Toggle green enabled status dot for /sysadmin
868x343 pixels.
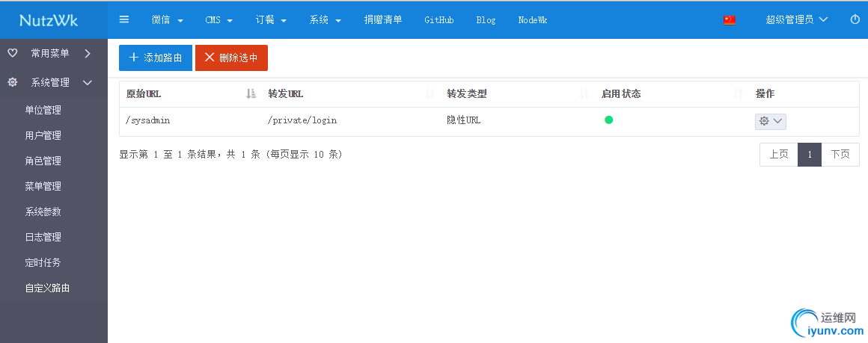609,120
